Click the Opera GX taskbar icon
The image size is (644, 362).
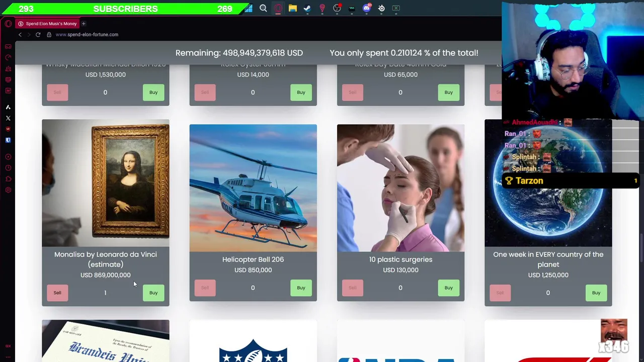coord(278,8)
